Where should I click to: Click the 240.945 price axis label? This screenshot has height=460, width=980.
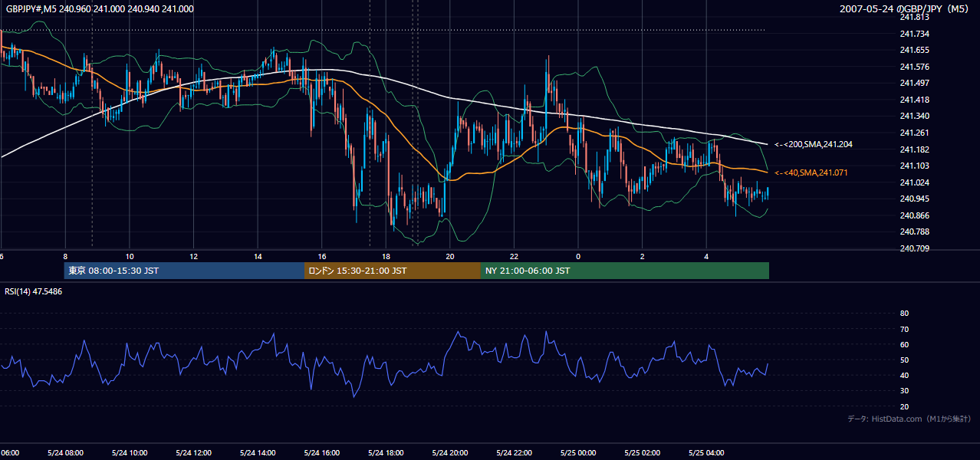tap(914, 199)
